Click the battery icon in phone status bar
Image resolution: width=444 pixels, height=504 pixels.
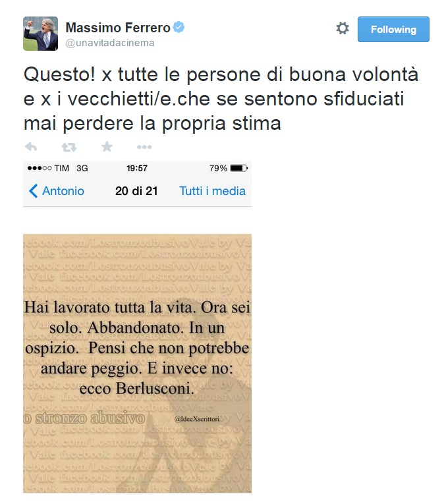(x=239, y=168)
